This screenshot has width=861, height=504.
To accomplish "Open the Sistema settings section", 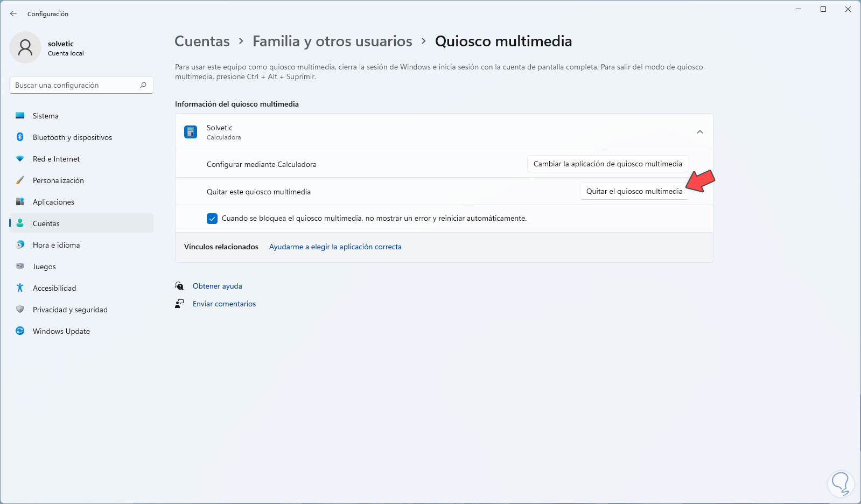I will [x=46, y=116].
